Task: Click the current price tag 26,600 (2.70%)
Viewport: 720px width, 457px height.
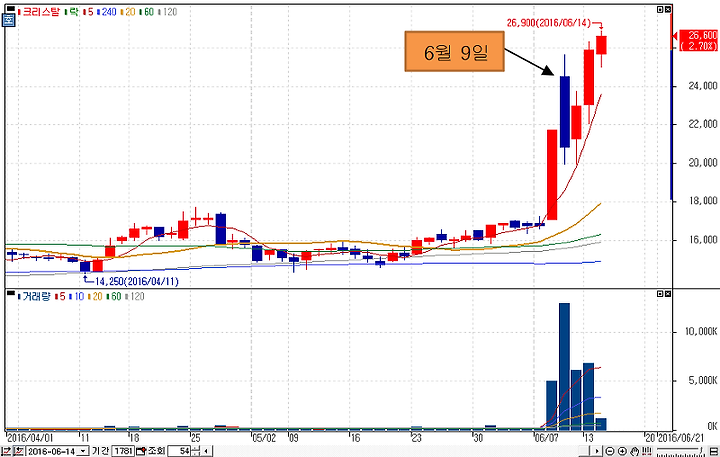Action: pyautogui.click(x=698, y=40)
